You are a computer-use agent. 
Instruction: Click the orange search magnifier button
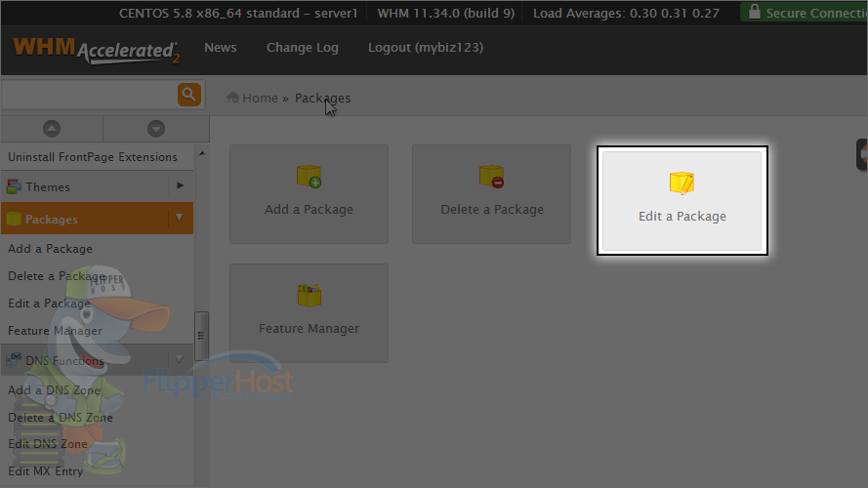point(188,95)
